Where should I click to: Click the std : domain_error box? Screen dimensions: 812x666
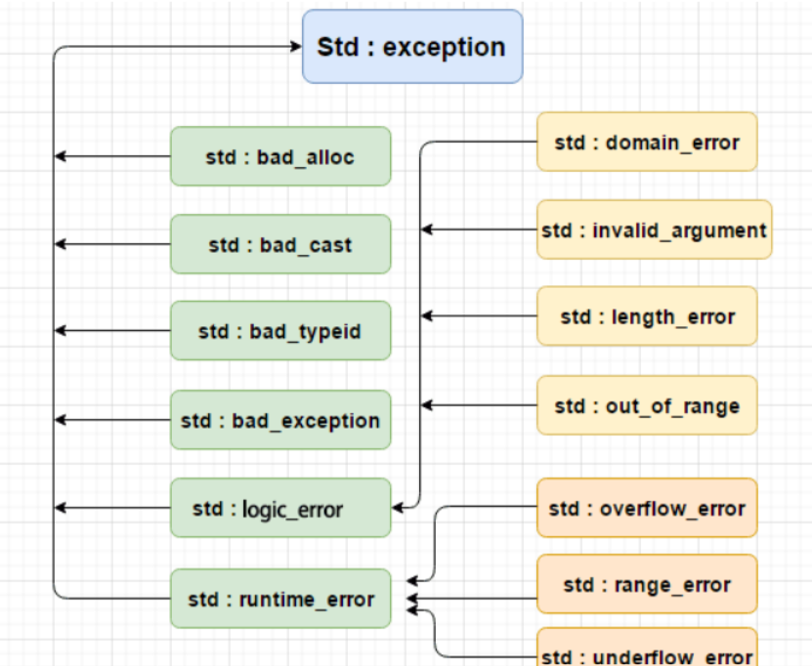point(647,142)
